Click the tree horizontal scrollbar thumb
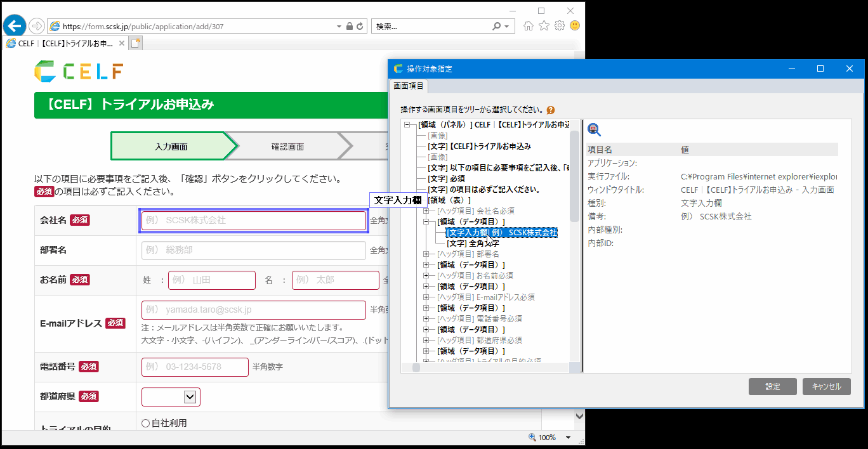The image size is (868, 449). [416, 367]
